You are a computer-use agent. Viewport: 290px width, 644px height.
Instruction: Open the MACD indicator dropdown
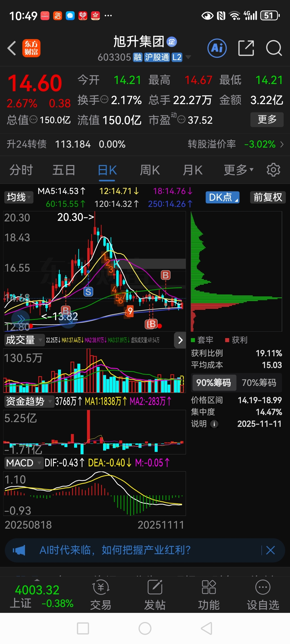click(24, 463)
